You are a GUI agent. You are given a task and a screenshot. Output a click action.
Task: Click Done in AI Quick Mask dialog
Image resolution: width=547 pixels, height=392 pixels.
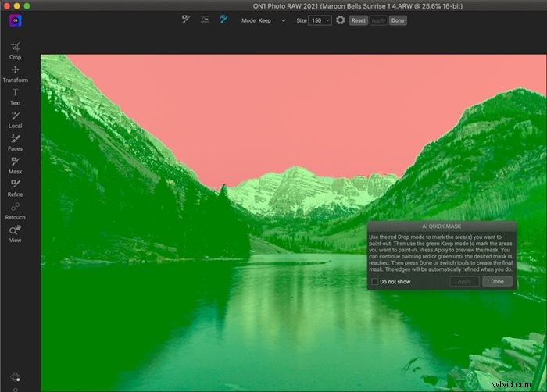pyautogui.click(x=497, y=281)
